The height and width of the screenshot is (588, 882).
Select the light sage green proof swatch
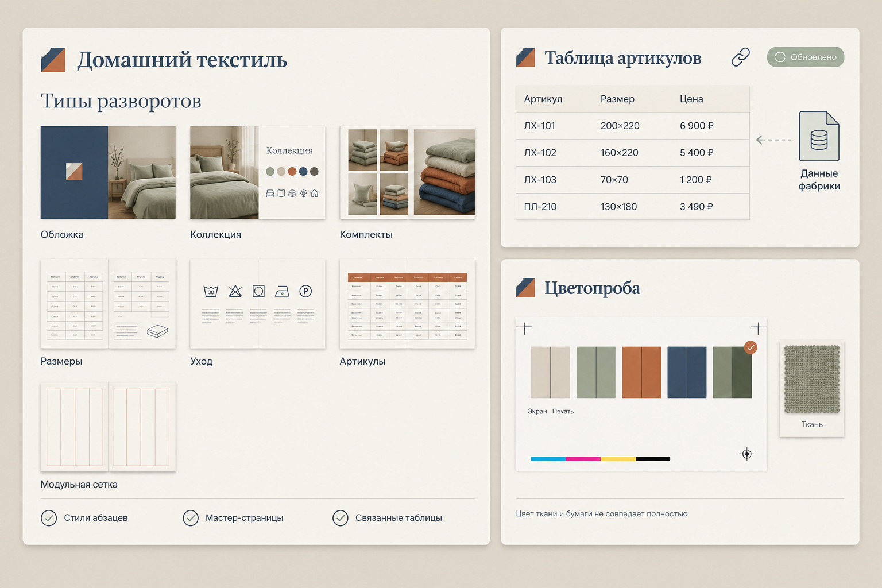click(595, 372)
